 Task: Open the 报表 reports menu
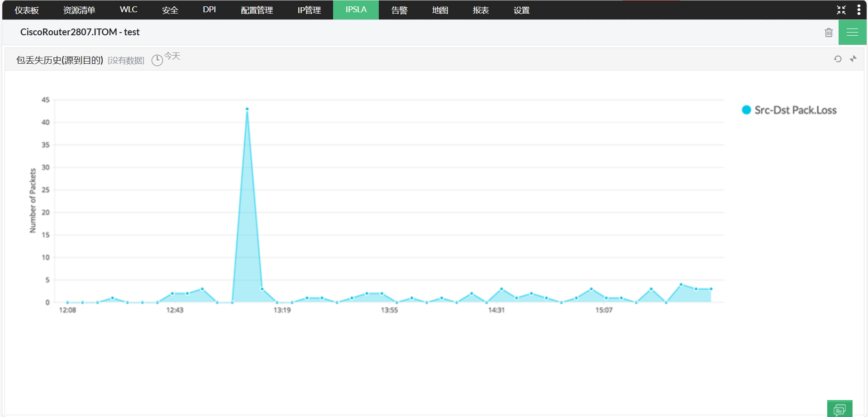click(x=481, y=10)
